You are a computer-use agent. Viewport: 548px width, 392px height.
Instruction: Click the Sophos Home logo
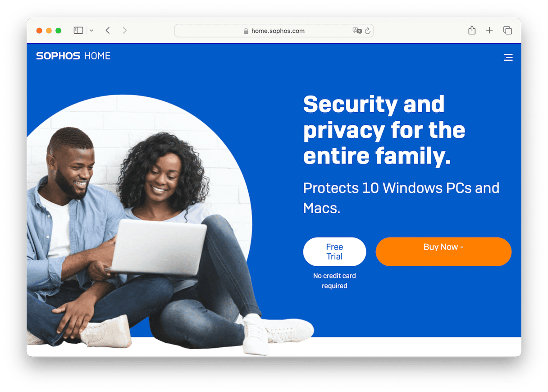[x=73, y=56]
